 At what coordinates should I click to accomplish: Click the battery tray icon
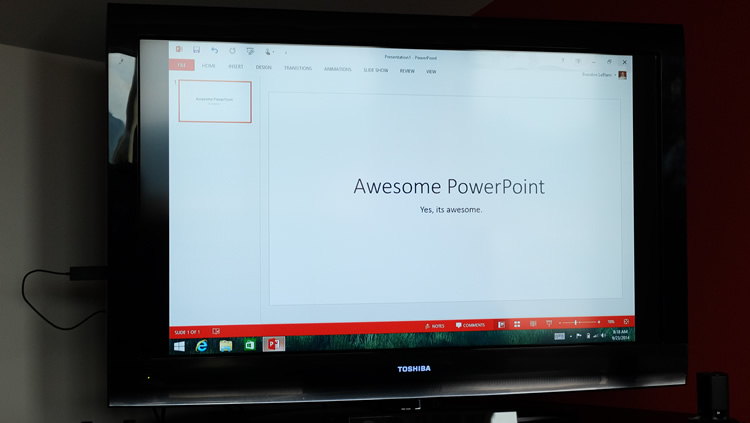(x=588, y=336)
